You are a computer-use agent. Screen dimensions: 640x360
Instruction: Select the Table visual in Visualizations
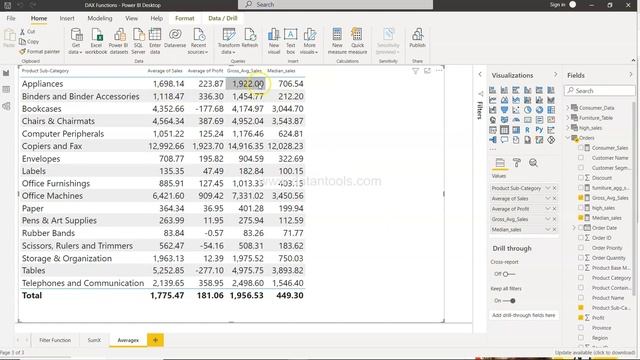504,130
